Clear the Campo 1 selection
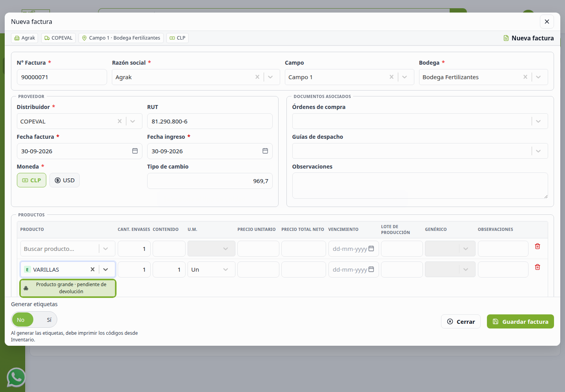The width and height of the screenshot is (565, 392). (392, 77)
